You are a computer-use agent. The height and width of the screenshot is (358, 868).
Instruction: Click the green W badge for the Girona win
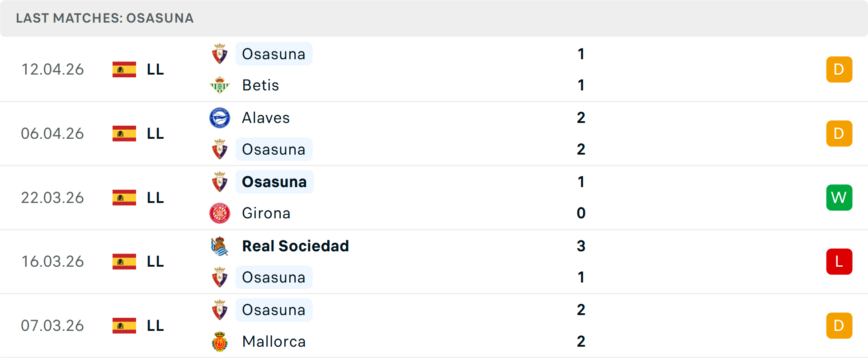coord(839,198)
